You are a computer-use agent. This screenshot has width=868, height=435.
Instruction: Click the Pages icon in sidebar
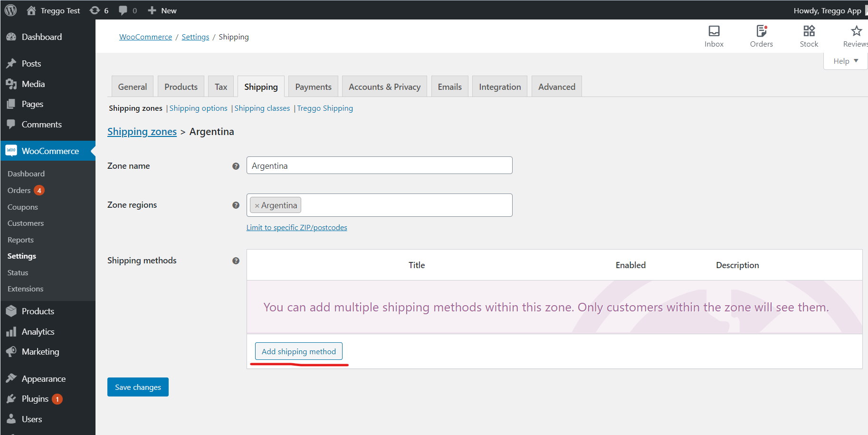coord(11,104)
